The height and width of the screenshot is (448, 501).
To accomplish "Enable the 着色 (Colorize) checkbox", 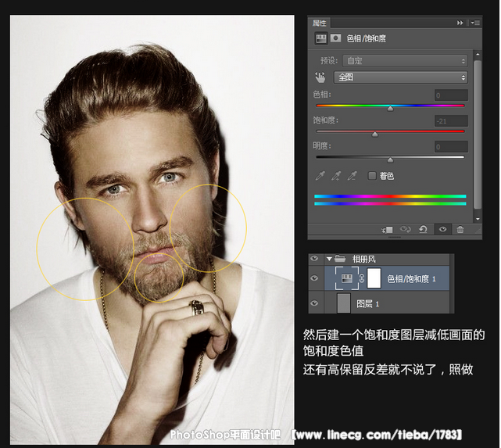I will [372, 176].
